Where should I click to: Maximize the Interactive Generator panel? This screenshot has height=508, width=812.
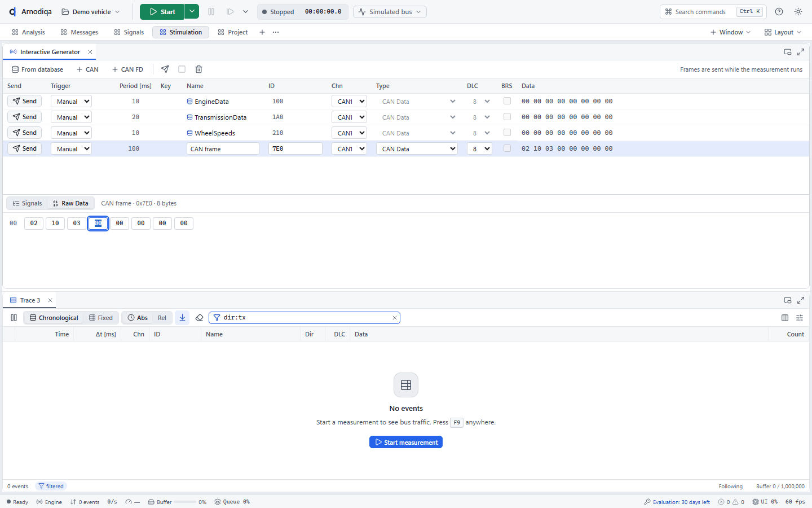(801, 52)
